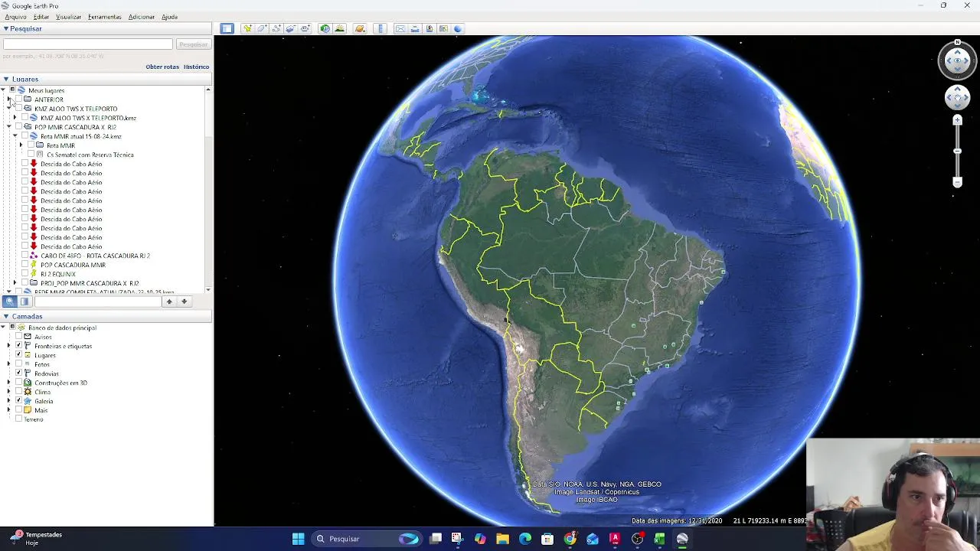This screenshot has width=980, height=551.
Task: Select the Add Path tool
Action: pyautogui.click(x=276, y=28)
